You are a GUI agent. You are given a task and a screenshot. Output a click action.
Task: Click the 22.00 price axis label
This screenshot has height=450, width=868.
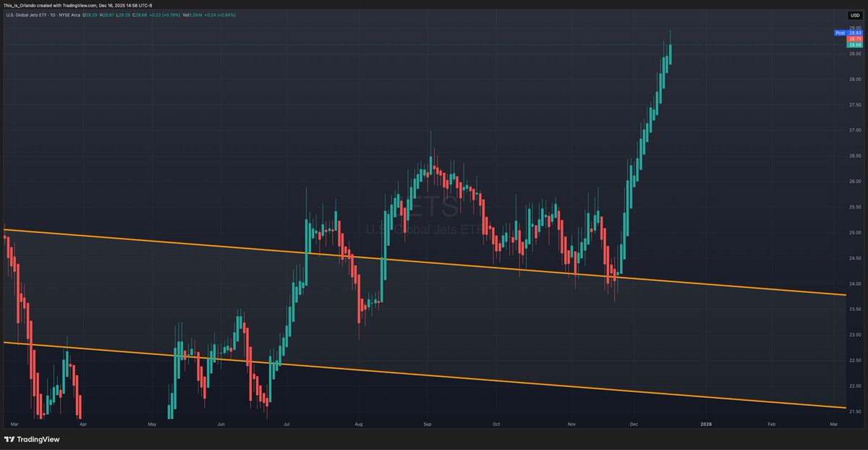[x=855, y=386]
